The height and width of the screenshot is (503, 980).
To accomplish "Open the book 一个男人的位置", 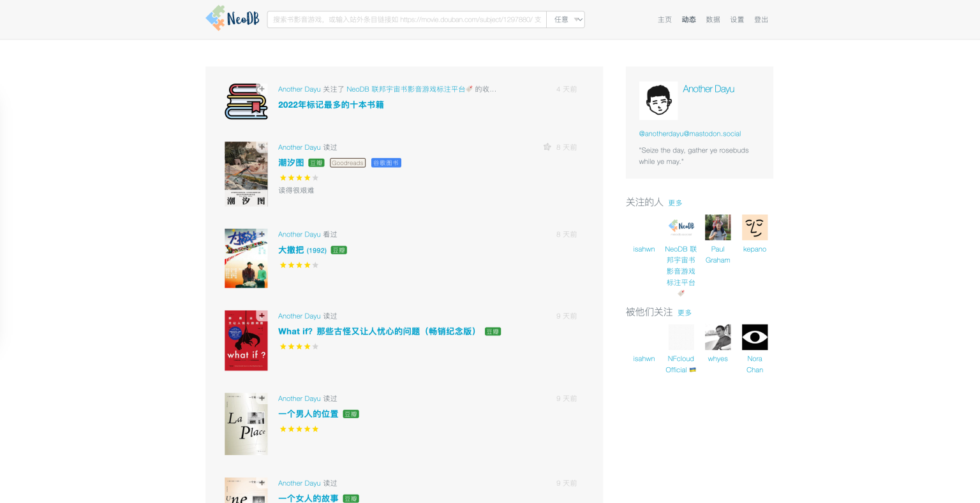I will pos(309,414).
